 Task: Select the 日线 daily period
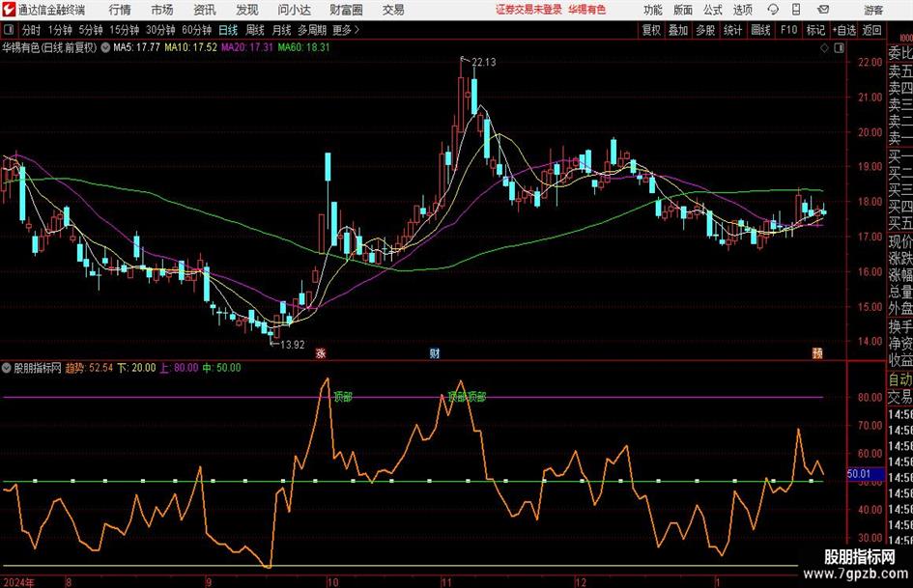(x=228, y=30)
